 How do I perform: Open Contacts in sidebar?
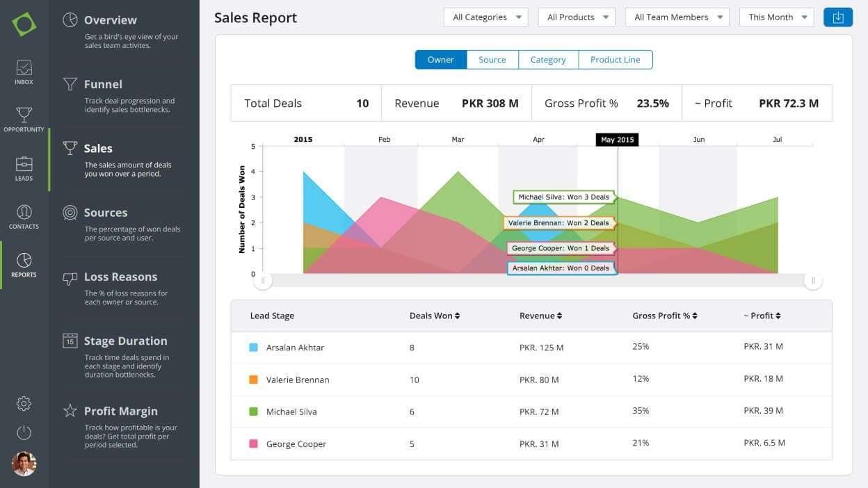pyautogui.click(x=24, y=217)
